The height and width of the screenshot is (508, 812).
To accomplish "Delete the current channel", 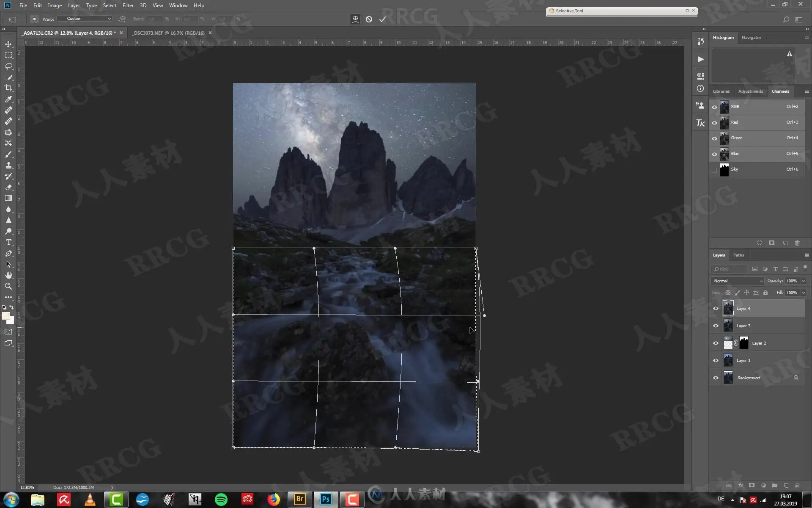I will point(797,243).
